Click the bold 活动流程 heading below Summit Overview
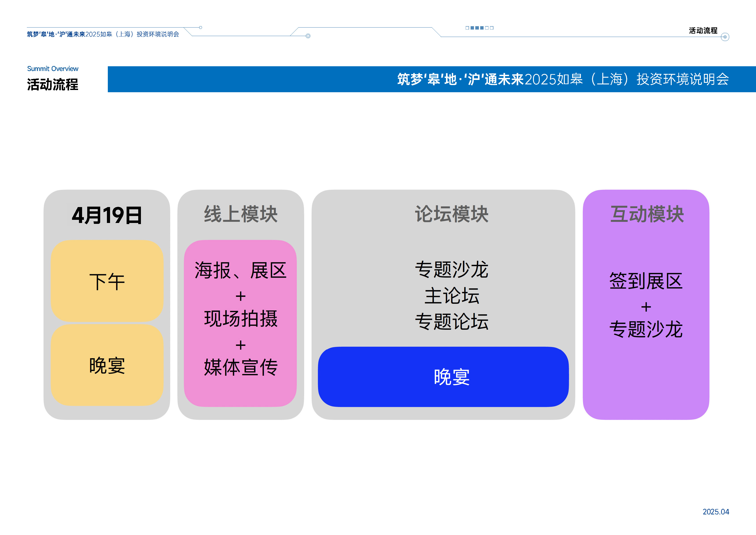This screenshot has height=535, width=756. (x=53, y=84)
